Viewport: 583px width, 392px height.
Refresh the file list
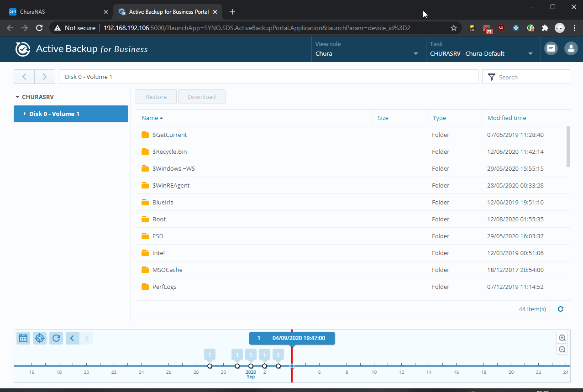[561, 309]
